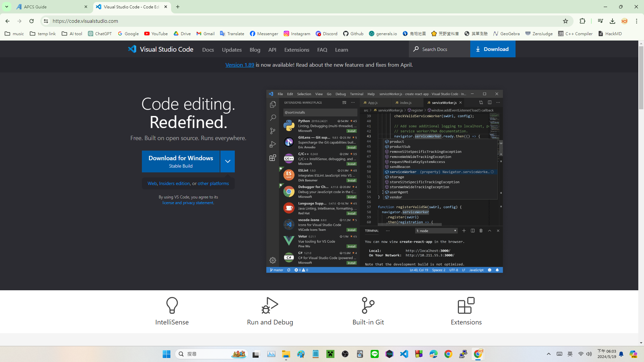The height and width of the screenshot is (362, 644).
Task: Launch VS Code from the Windows taskbar
Action: [404, 354]
